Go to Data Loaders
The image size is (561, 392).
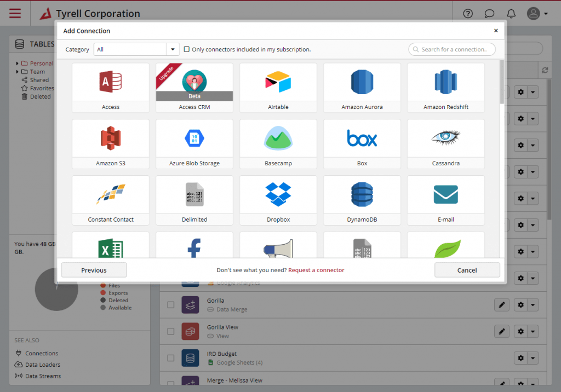(x=43, y=365)
